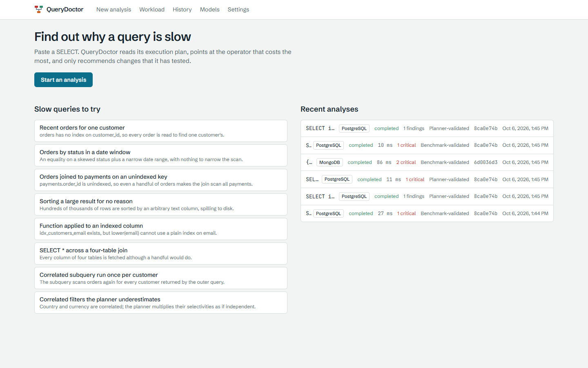Open the analysis from Oct 6, 1:44 PM
The height and width of the screenshot is (368, 588).
click(427, 213)
